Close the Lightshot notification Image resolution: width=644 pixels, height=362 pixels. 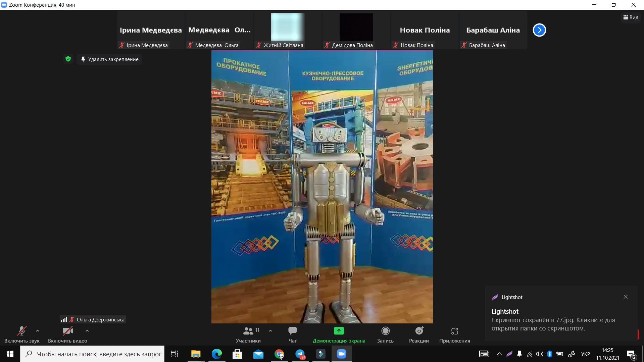(626, 297)
